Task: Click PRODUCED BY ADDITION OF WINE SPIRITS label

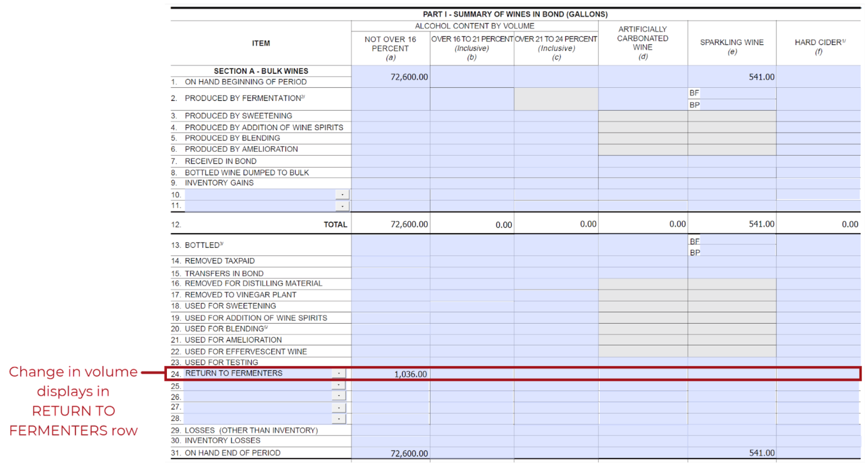Action: click(264, 127)
